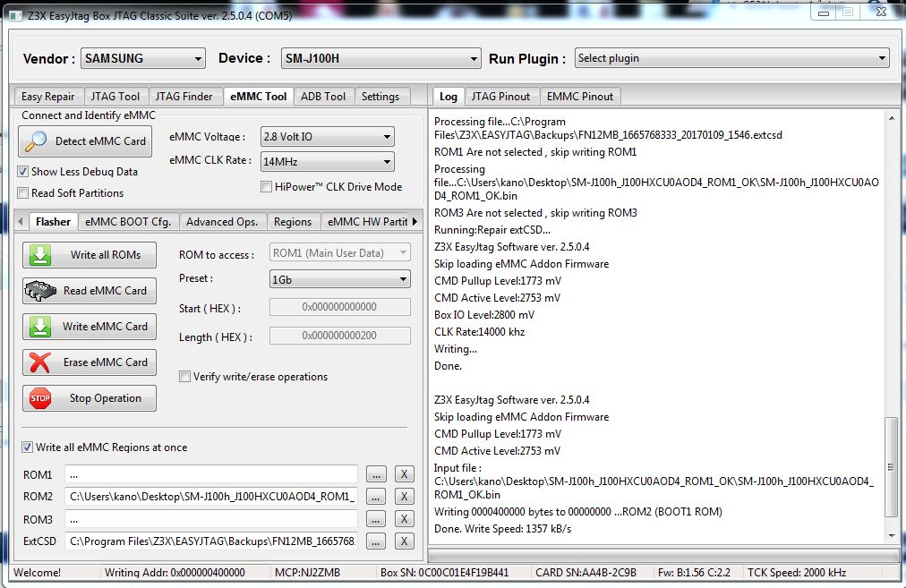This screenshot has width=906, height=588.
Task: Click the ROM1 file path field
Action: 211,474
